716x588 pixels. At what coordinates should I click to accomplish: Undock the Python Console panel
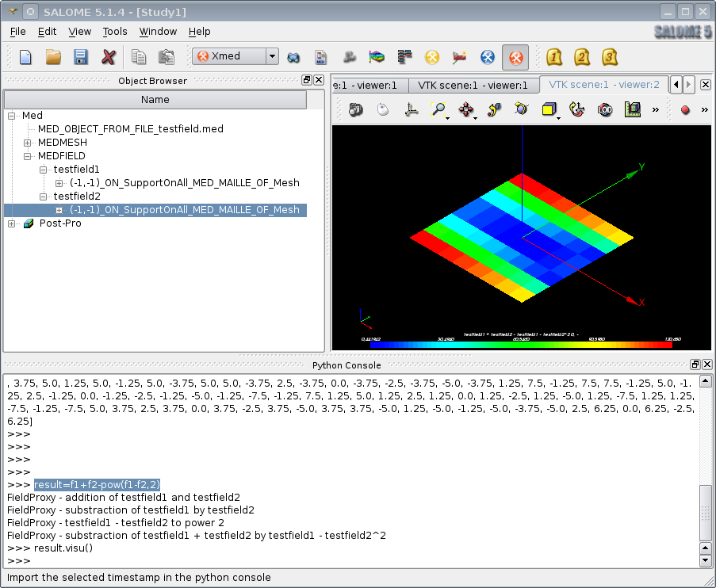(x=695, y=365)
